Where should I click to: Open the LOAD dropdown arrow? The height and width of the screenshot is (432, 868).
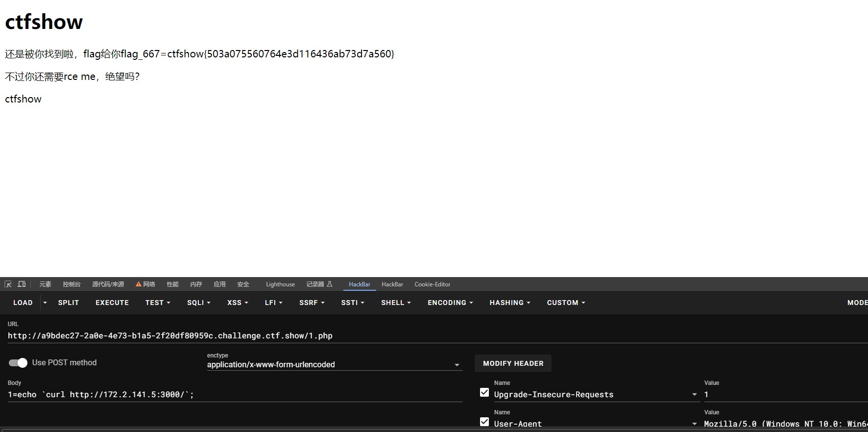click(45, 303)
